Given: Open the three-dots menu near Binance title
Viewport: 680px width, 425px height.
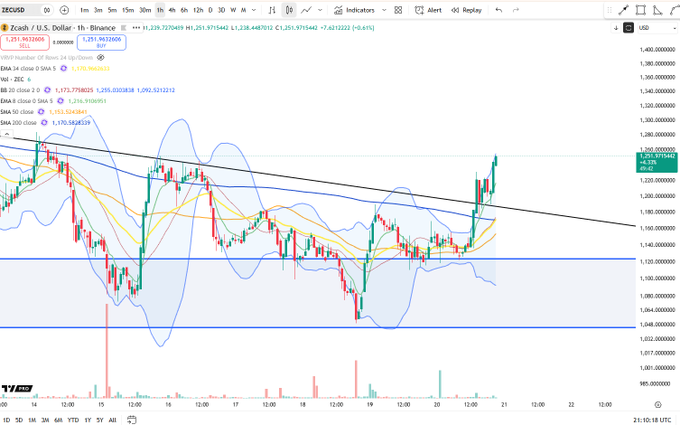Looking at the screenshot, I should point(136,28).
